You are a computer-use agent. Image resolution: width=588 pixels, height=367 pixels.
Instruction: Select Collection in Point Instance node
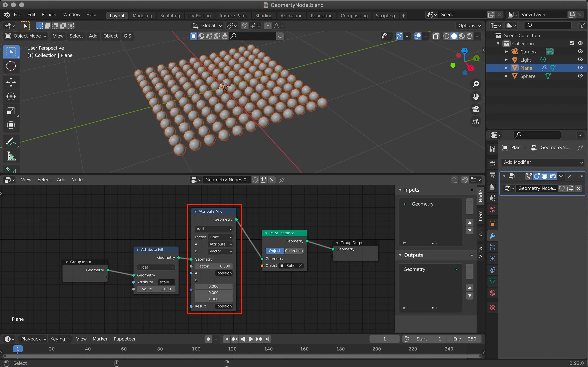tap(294, 251)
